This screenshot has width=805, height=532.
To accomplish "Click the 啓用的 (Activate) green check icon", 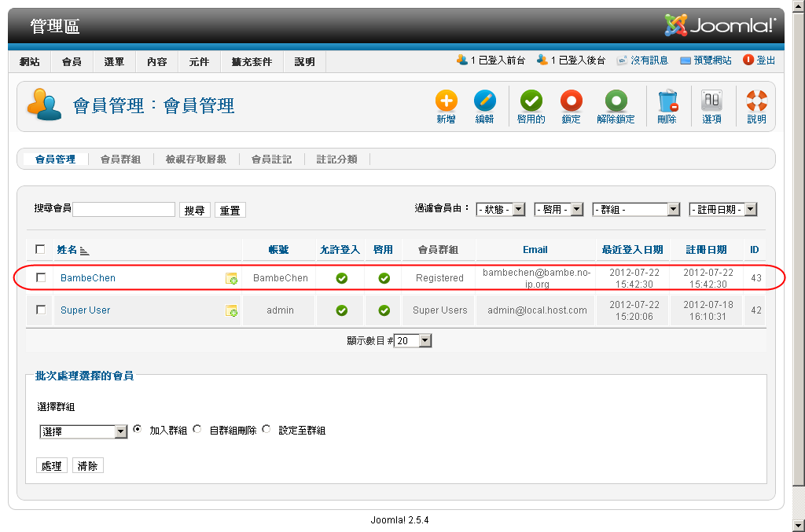I will [531, 102].
